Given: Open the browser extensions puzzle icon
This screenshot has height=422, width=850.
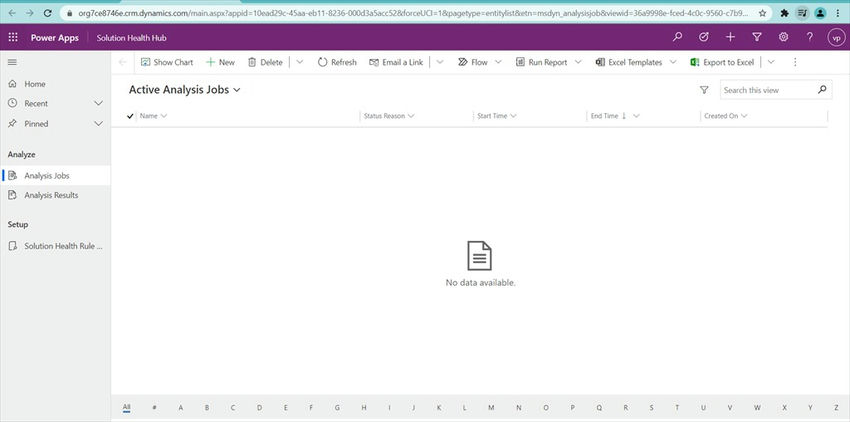Looking at the screenshot, I should pos(784,13).
